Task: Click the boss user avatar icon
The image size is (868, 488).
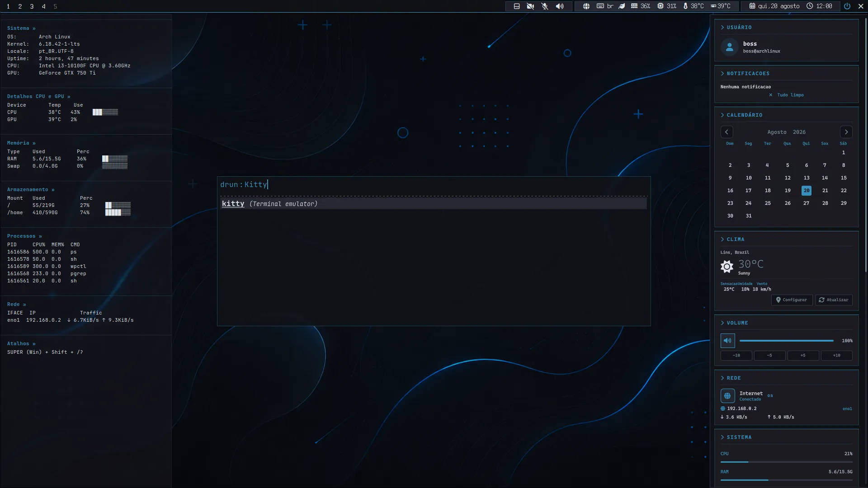Action: point(729,47)
